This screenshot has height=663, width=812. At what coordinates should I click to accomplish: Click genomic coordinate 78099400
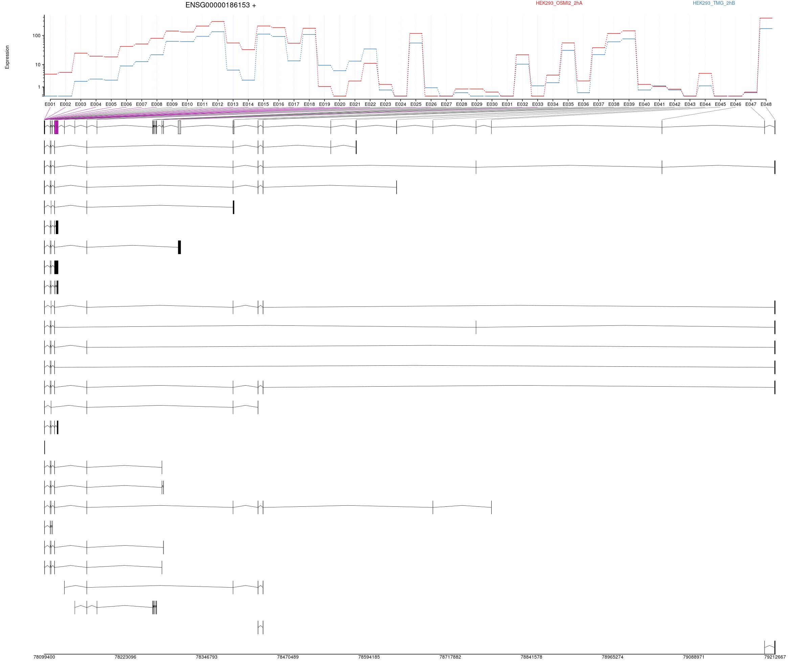44,657
